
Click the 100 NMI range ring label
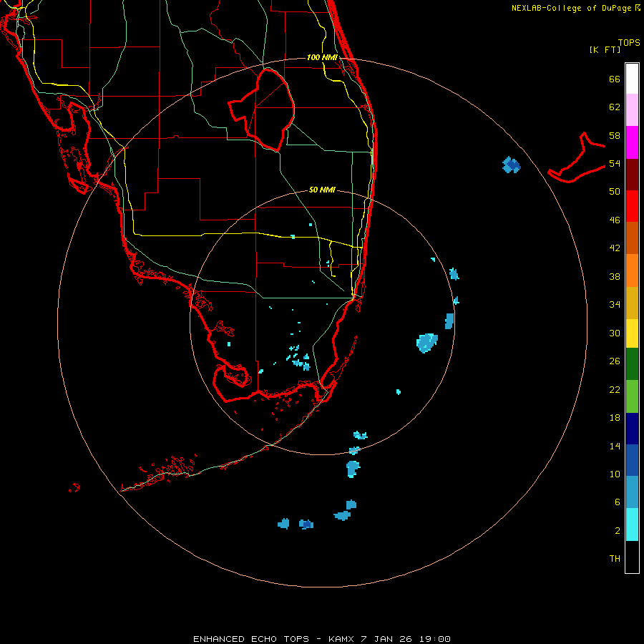[322, 57]
